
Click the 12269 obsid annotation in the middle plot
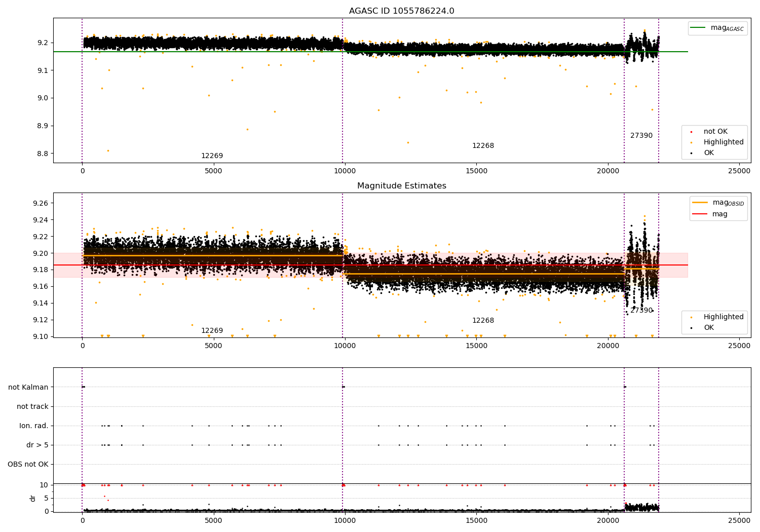(212, 331)
